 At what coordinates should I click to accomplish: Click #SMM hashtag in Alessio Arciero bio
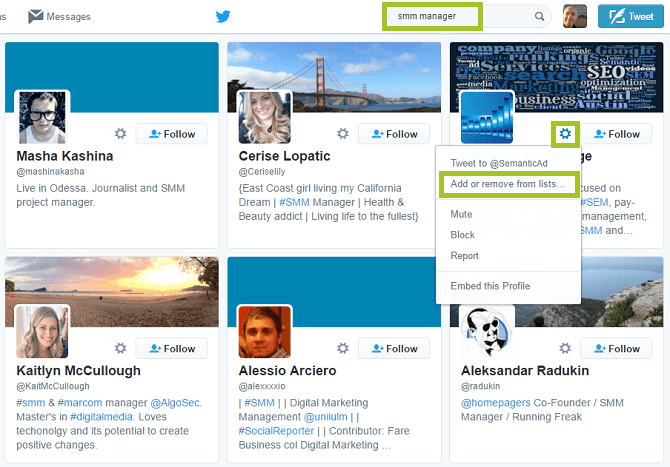pyautogui.click(x=259, y=402)
